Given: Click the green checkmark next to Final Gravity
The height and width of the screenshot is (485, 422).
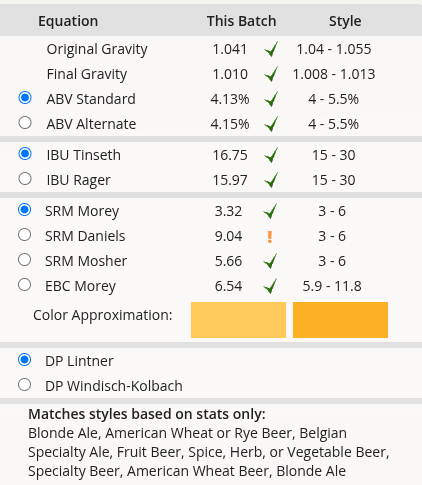Looking at the screenshot, I should point(271,74).
